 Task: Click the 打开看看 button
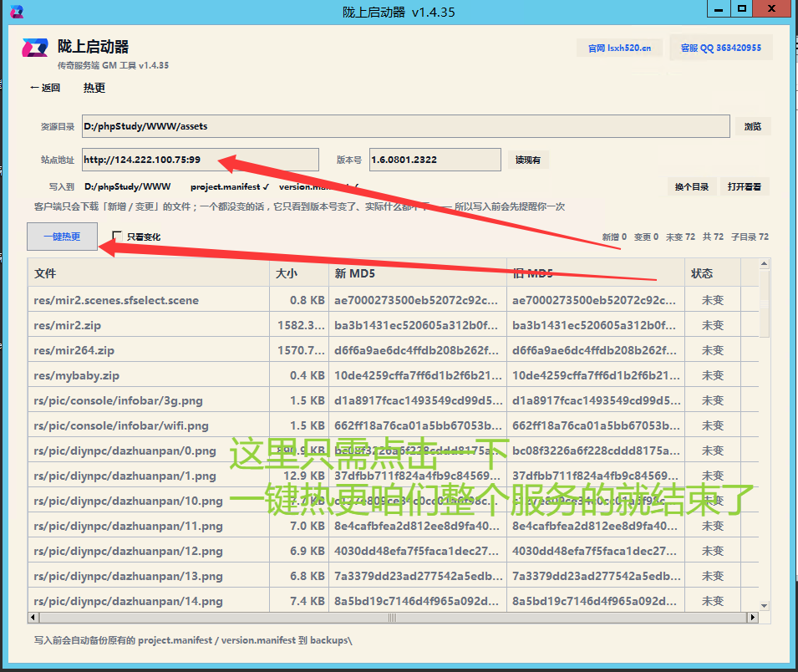[744, 187]
